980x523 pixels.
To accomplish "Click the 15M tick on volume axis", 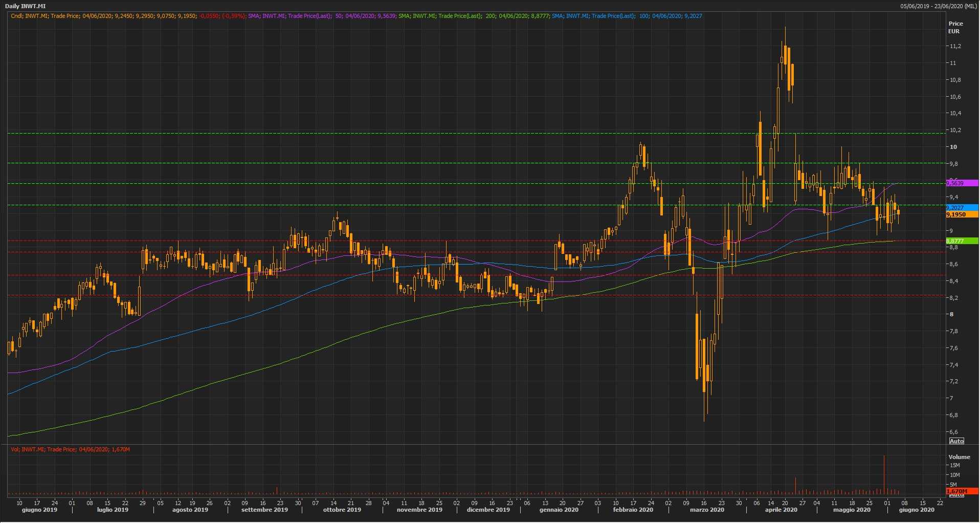I will (x=954, y=466).
